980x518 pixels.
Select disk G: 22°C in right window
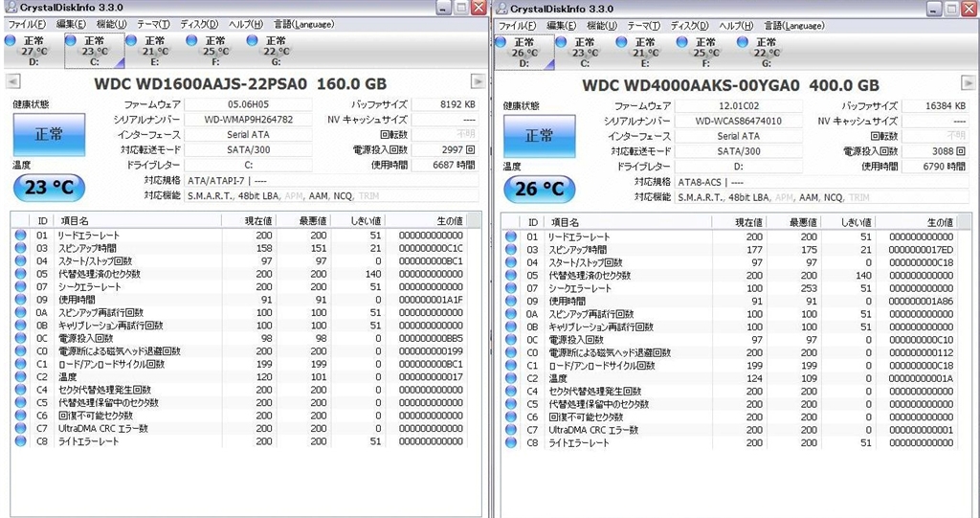(767, 52)
